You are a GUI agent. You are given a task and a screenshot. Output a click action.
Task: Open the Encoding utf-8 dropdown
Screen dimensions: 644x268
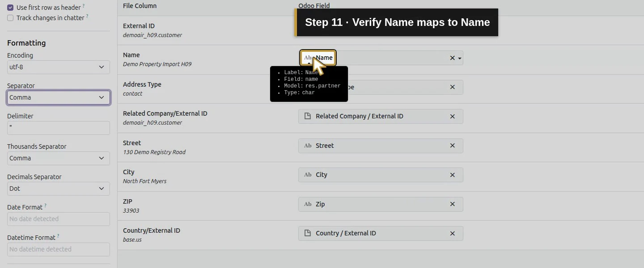point(59,67)
